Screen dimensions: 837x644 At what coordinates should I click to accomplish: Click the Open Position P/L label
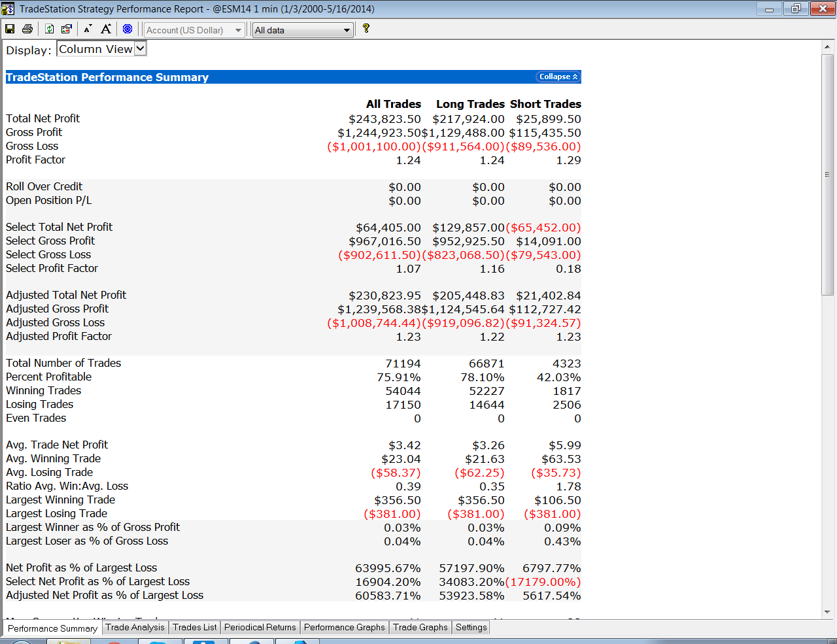(49, 200)
